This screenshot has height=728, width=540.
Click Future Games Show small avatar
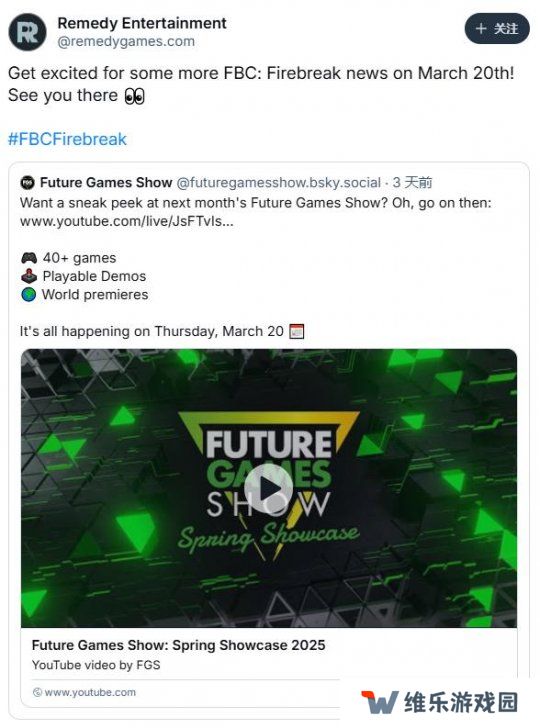pos(28,182)
